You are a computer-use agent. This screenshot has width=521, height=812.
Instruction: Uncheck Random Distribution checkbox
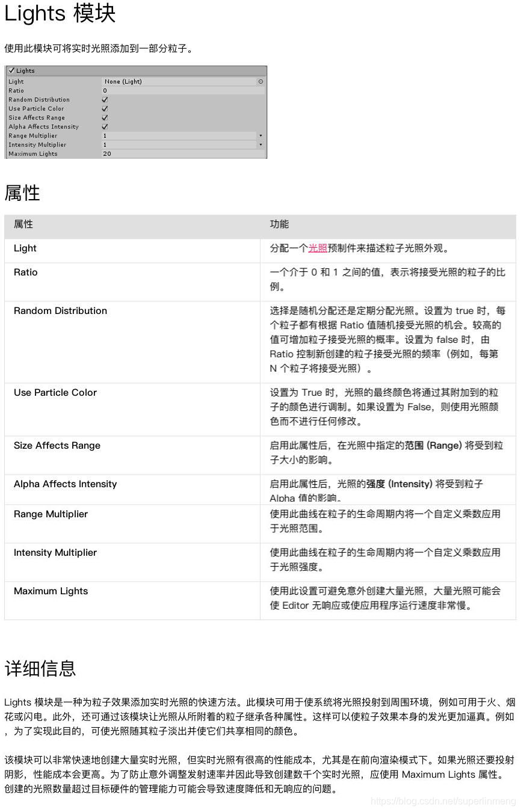pyautogui.click(x=105, y=100)
